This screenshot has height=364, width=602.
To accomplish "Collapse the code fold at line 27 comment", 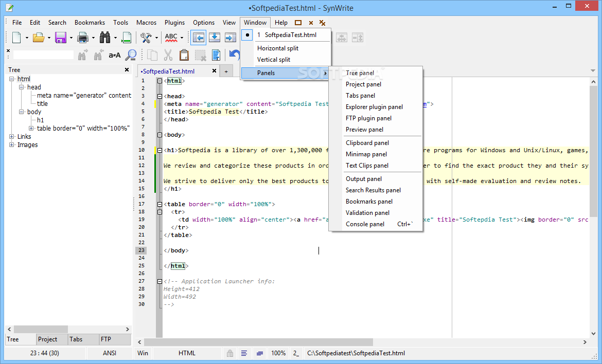I will click(160, 281).
